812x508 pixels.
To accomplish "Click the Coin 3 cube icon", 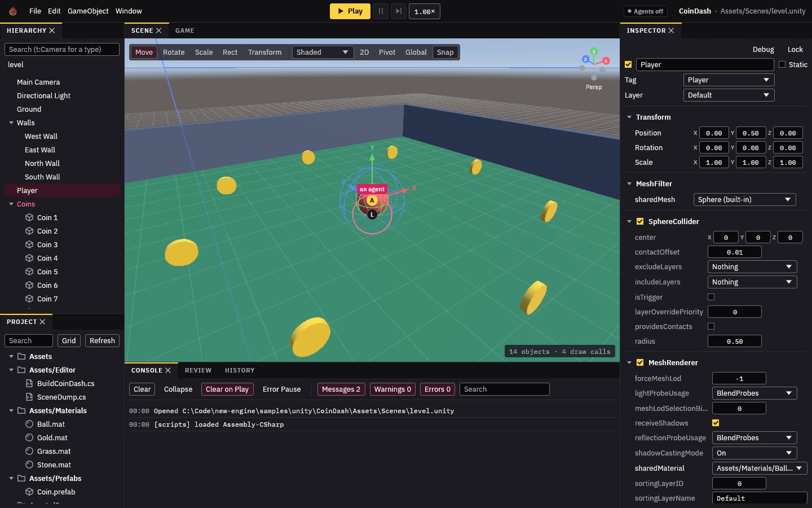I will pos(29,244).
